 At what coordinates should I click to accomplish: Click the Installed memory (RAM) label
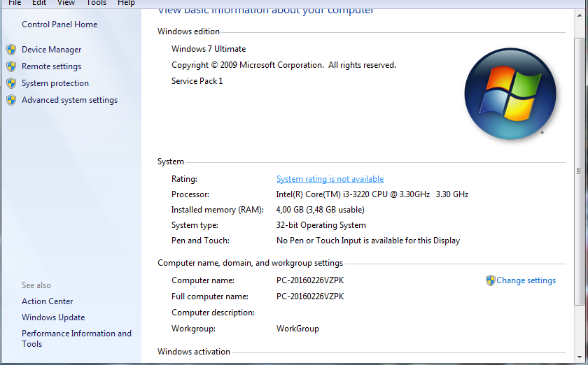(x=218, y=210)
